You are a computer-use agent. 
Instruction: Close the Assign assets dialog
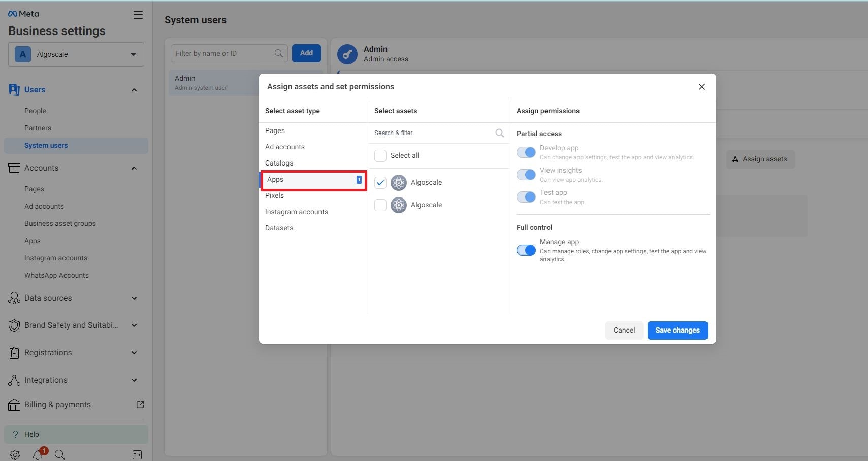coord(702,87)
